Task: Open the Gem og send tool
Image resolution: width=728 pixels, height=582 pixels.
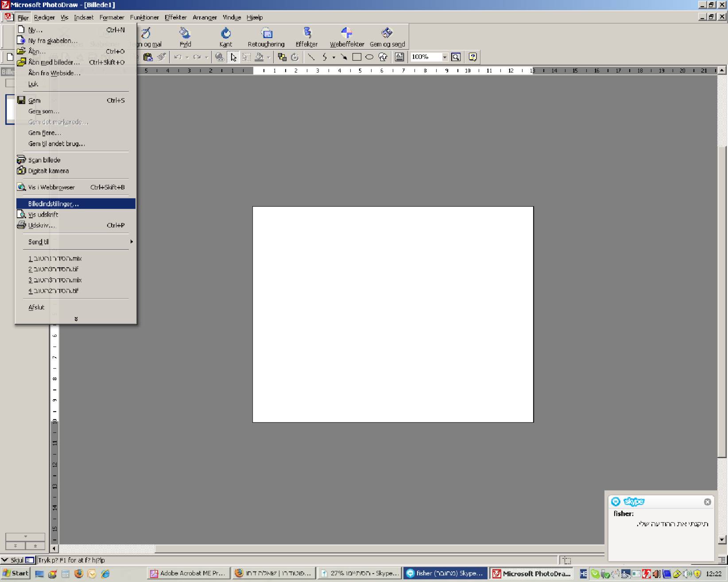Action: [387, 37]
